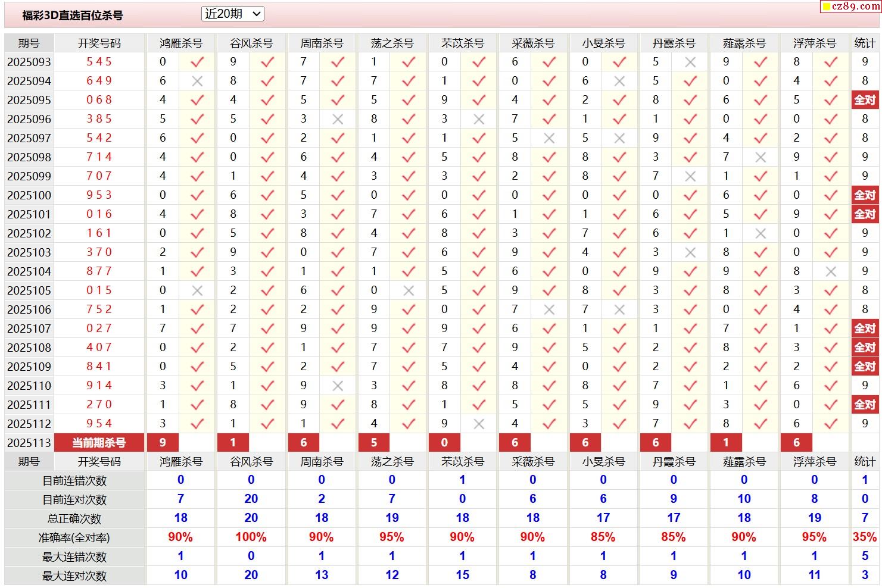Click the check mark for 荡之杀号 in row 2025100

click(409, 195)
